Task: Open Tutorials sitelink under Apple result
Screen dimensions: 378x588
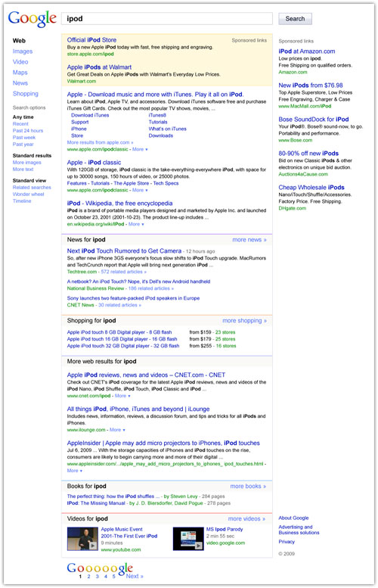Action: (x=158, y=122)
